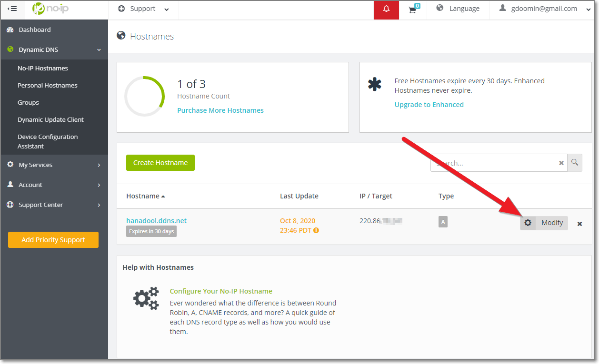Clear search with the x icon

561,163
